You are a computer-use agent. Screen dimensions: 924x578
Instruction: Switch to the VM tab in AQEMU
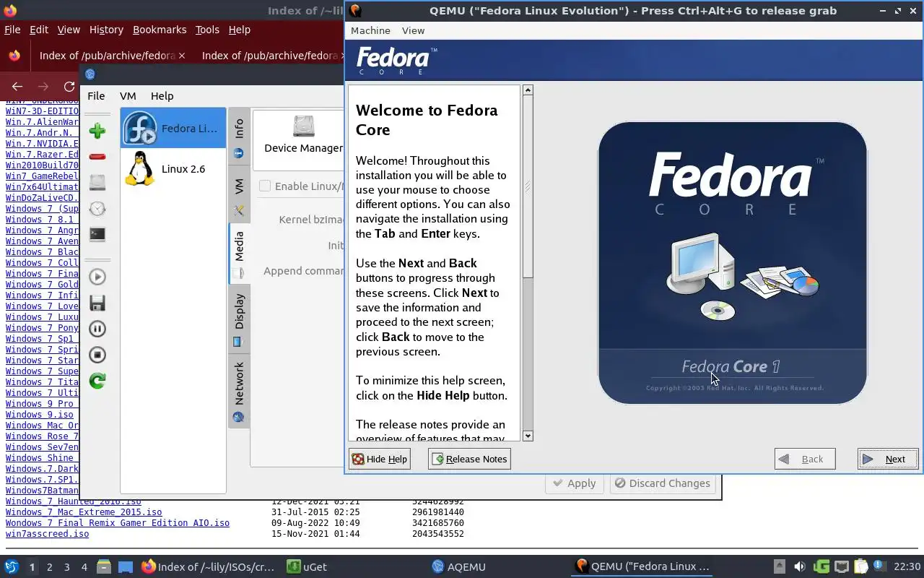click(239, 196)
